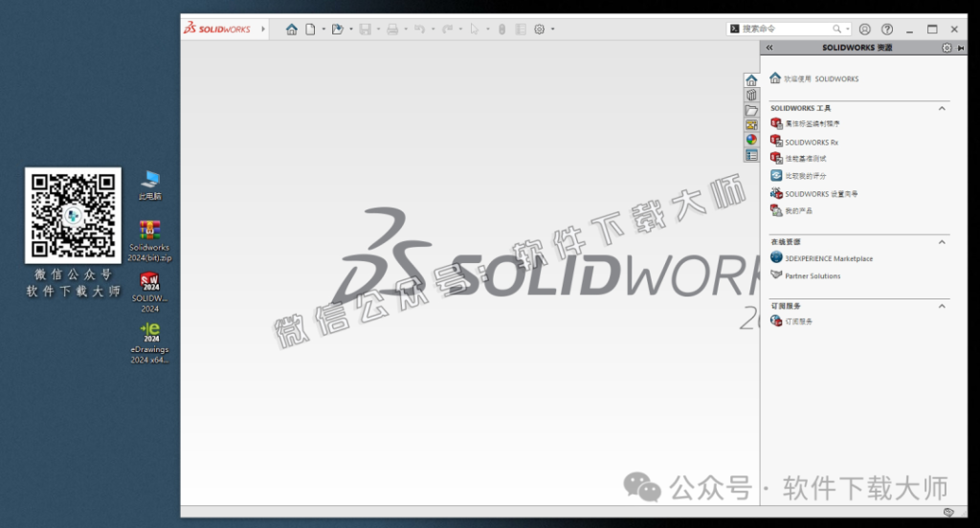Expand the Print dropdown arrow
Viewport: 980px width, 528px height.
tap(406, 30)
